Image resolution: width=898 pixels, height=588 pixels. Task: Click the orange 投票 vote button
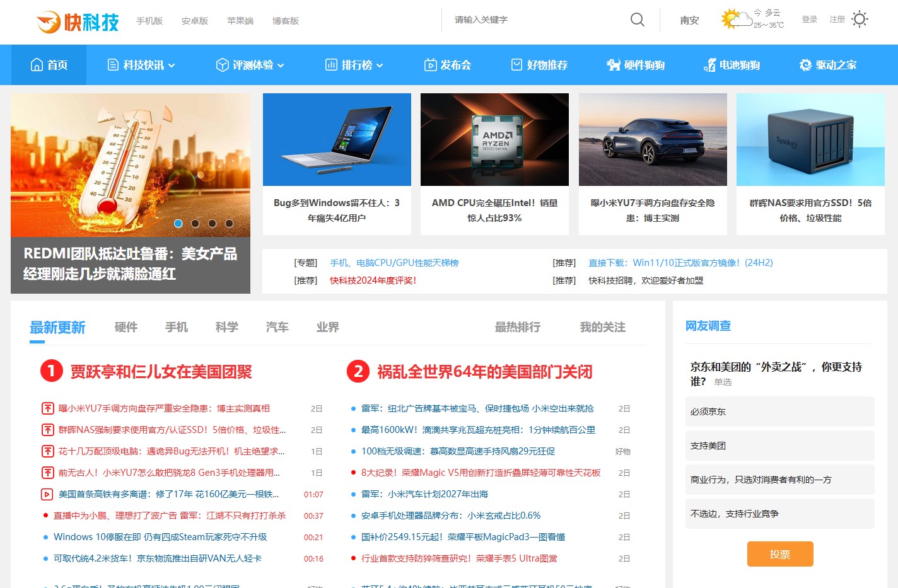click(780, 554)
